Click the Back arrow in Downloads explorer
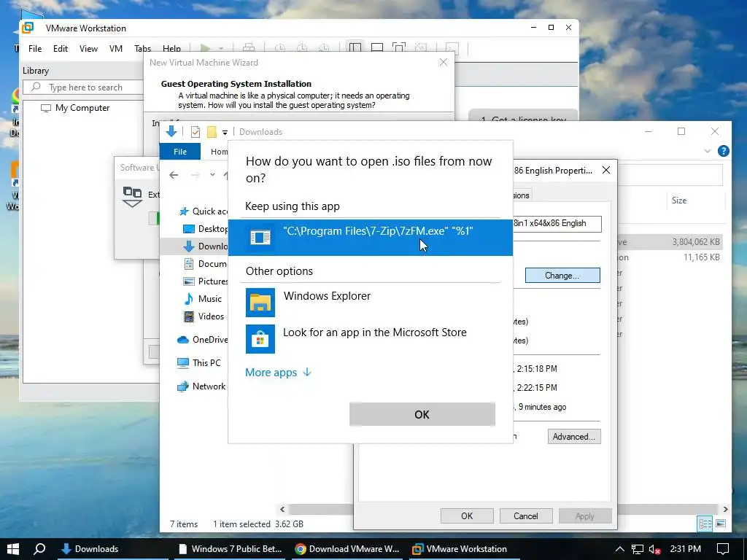 click(x=174, y=175)
